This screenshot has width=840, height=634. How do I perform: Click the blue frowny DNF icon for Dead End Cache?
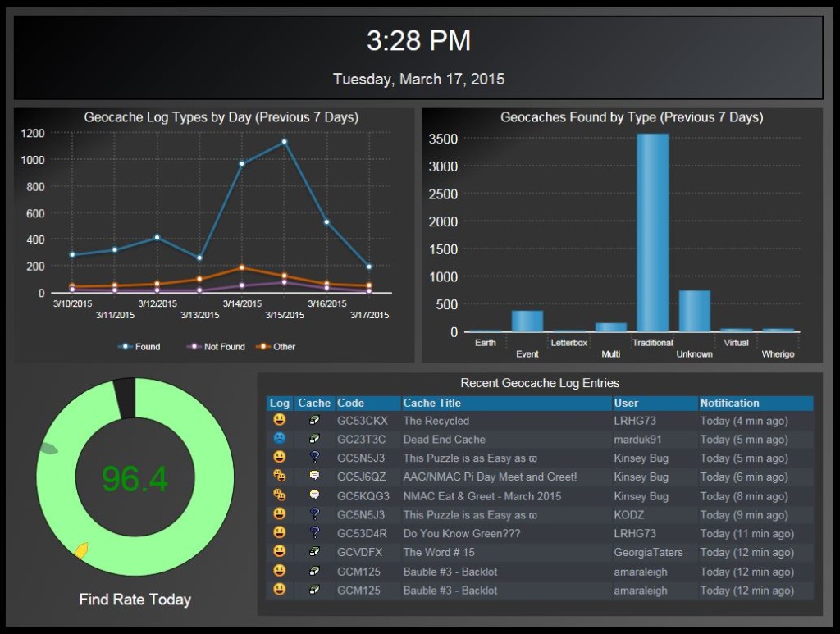point(279,440)
